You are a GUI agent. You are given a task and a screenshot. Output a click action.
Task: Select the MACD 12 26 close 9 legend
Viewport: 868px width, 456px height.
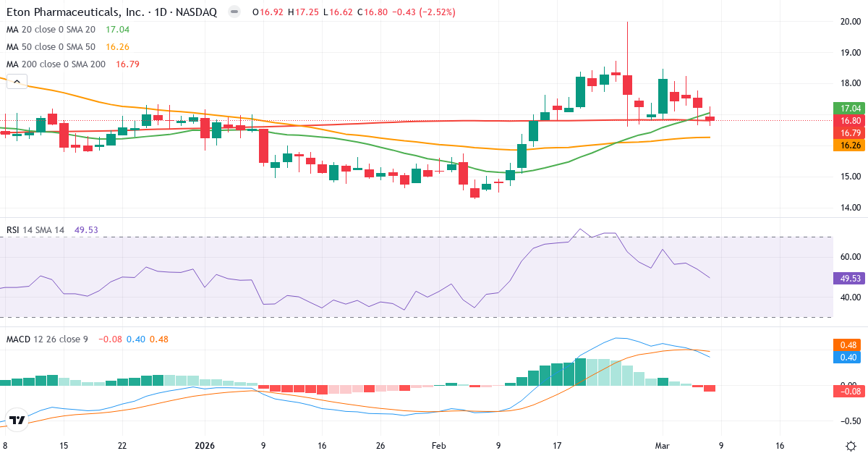tap(47, 338)
